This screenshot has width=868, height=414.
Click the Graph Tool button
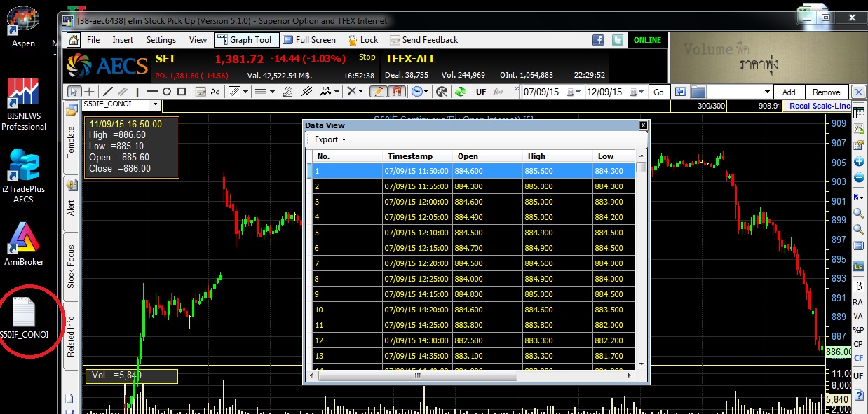247,40
